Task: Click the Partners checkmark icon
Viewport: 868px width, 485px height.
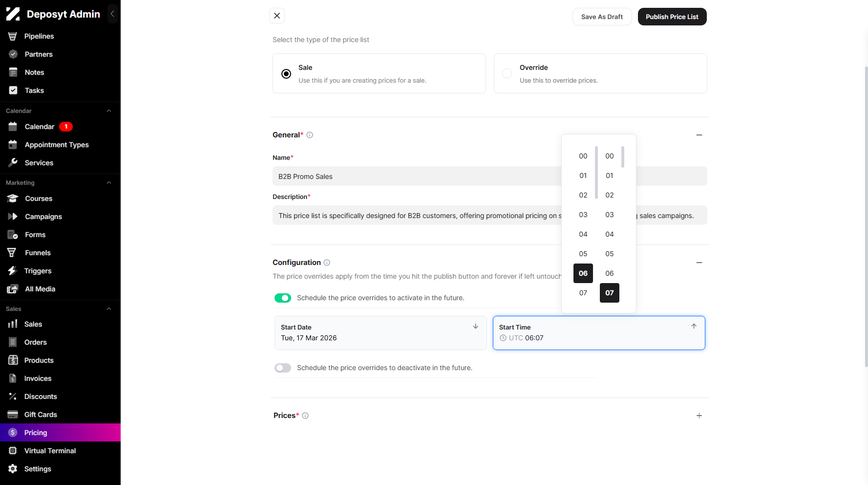Action: click(13, 54)
